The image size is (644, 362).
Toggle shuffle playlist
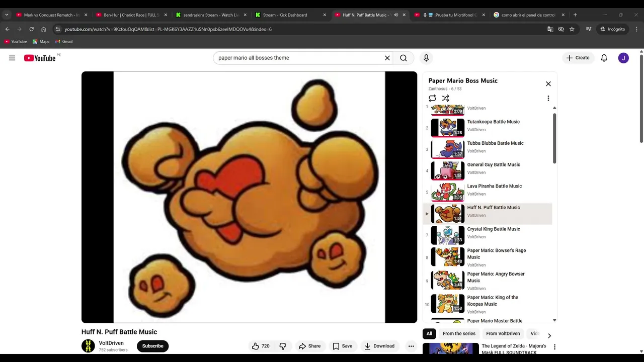pyautogui.click(x=445, y=98)
